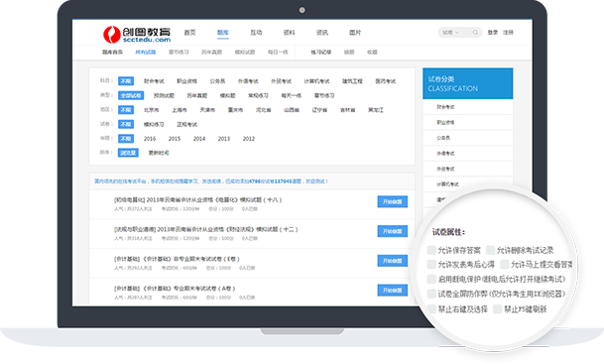
Task: Click the 创图教育 scctedu.com logo
Action: (137, 34)
